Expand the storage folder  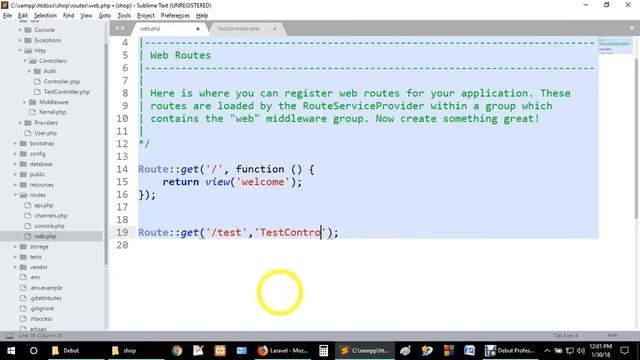click(x=15, y=247)
